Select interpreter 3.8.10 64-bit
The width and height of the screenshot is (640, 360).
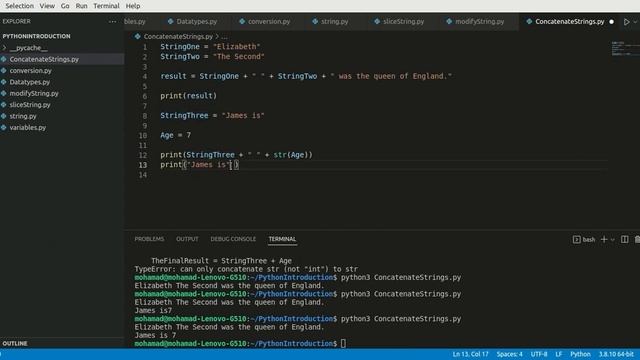click(616, 354)
